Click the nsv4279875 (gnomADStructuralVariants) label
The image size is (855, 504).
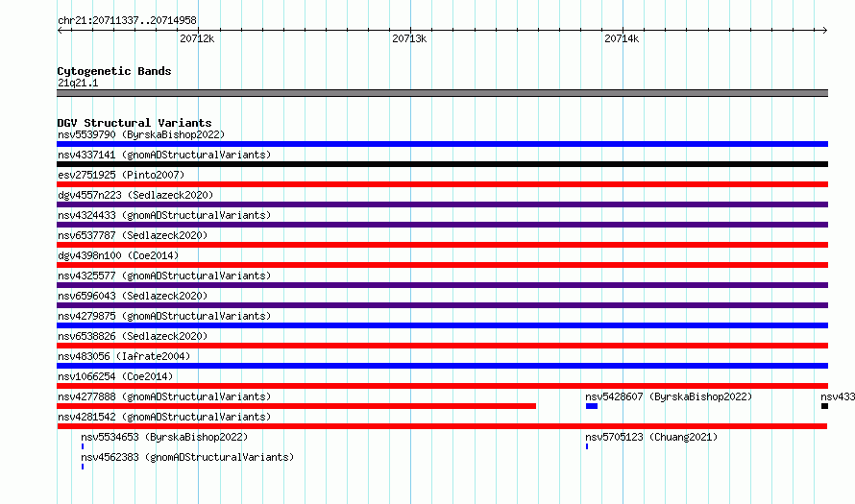pos(164,316)
